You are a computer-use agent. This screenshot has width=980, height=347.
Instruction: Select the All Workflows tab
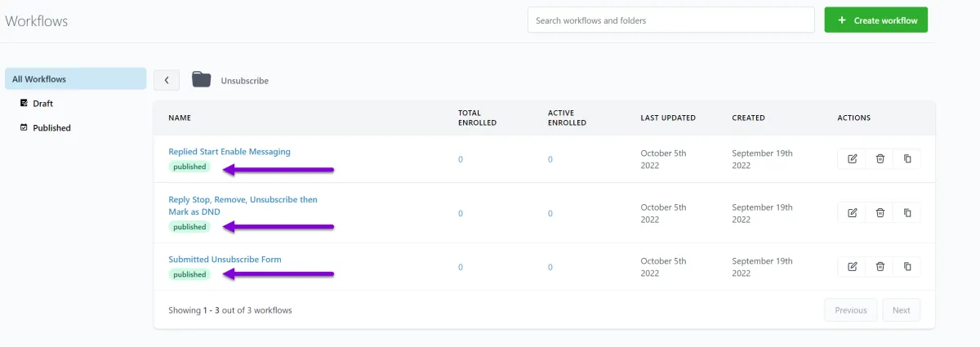[75, 79]
